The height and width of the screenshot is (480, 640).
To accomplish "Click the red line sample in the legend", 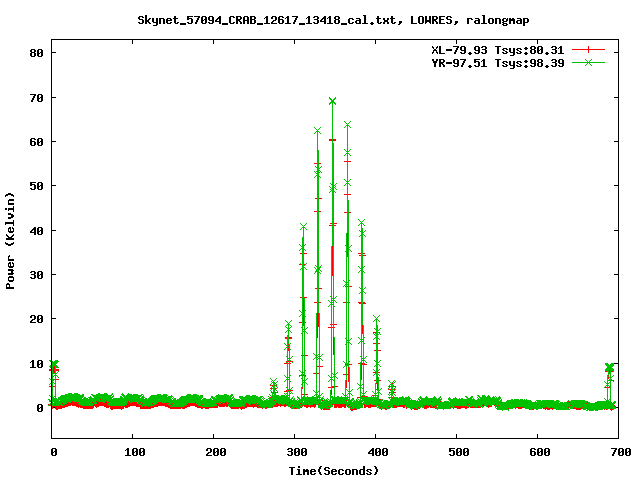I will click(588, 50).
